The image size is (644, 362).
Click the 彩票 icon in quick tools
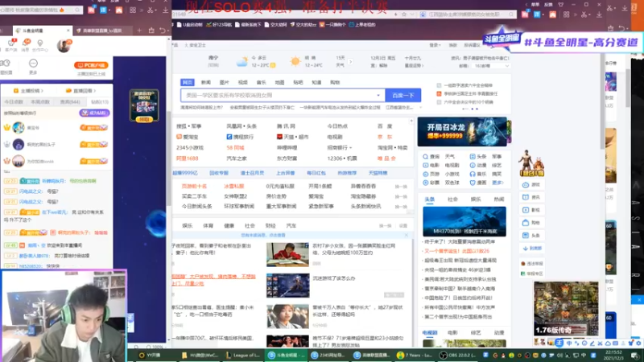pyautogui.click(x=426, y=183)
